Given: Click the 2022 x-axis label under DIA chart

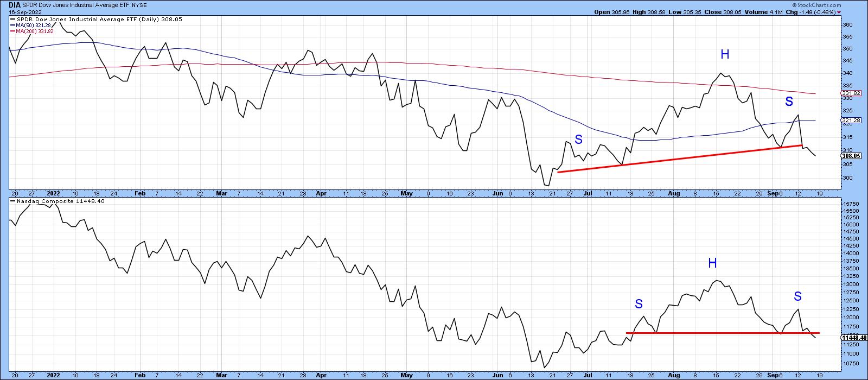Looking at the screenshot, I should click(x=53, y=193).
